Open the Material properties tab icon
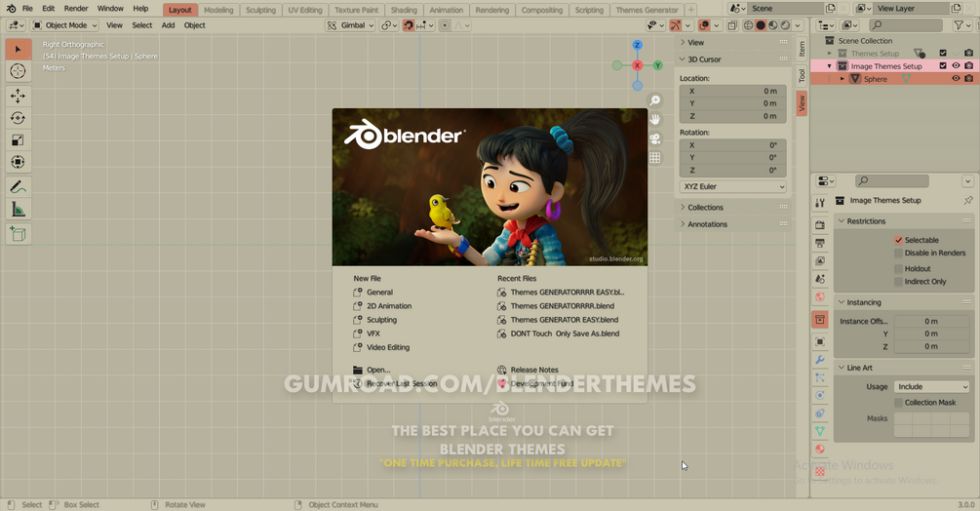This screenshot has width=980, height=511. point(820,449)
